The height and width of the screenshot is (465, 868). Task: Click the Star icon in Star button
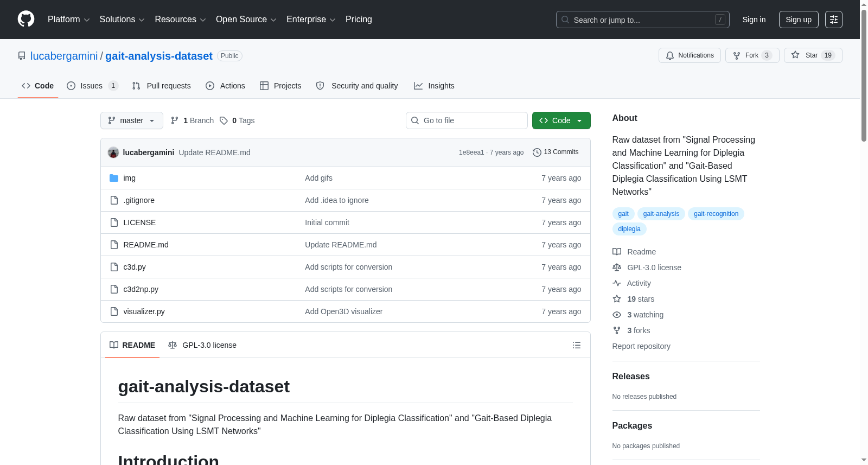tap(795, 55)
